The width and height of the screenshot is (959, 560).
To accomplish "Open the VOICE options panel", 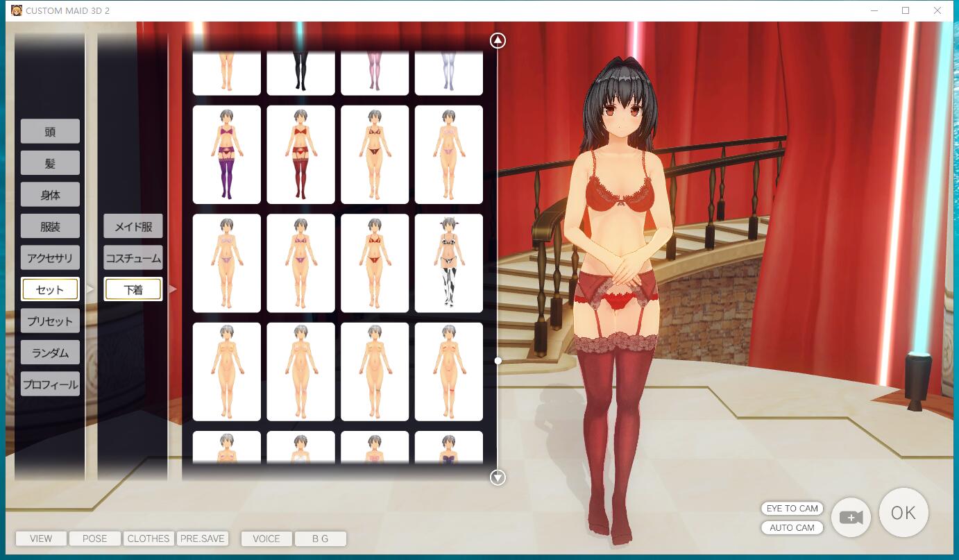I will pyautogui.click(x=266, y=538).
